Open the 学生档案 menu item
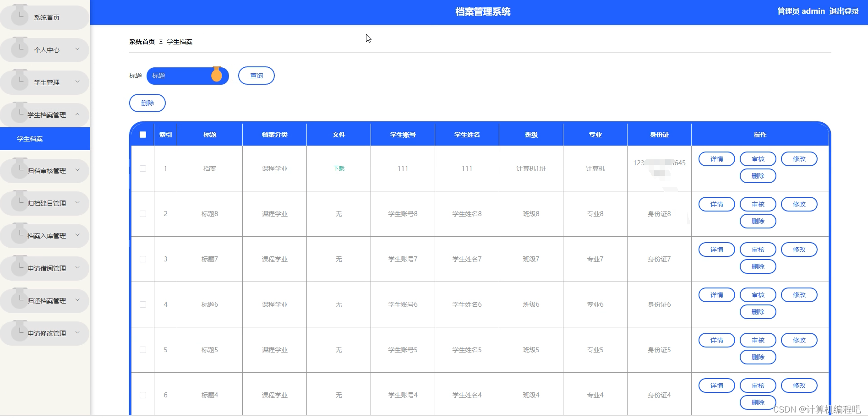The image size is (868, 418). 28,138
